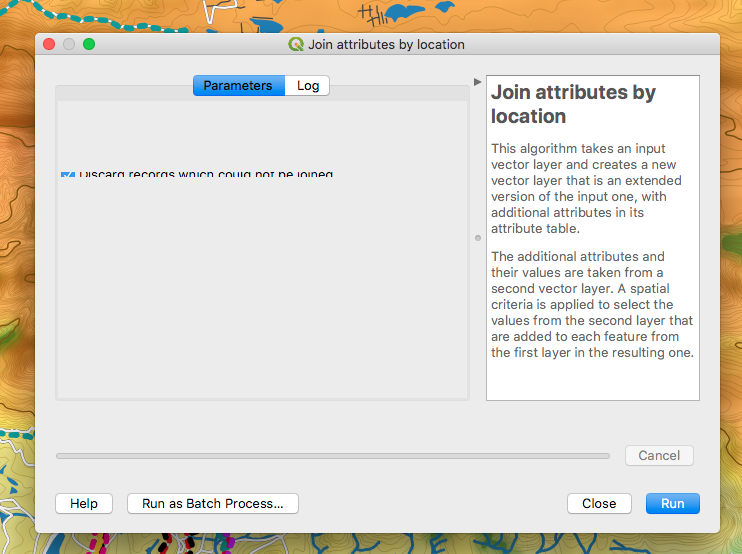
Task: Switch to the Parameters tab
Action: tap(239, 86)
